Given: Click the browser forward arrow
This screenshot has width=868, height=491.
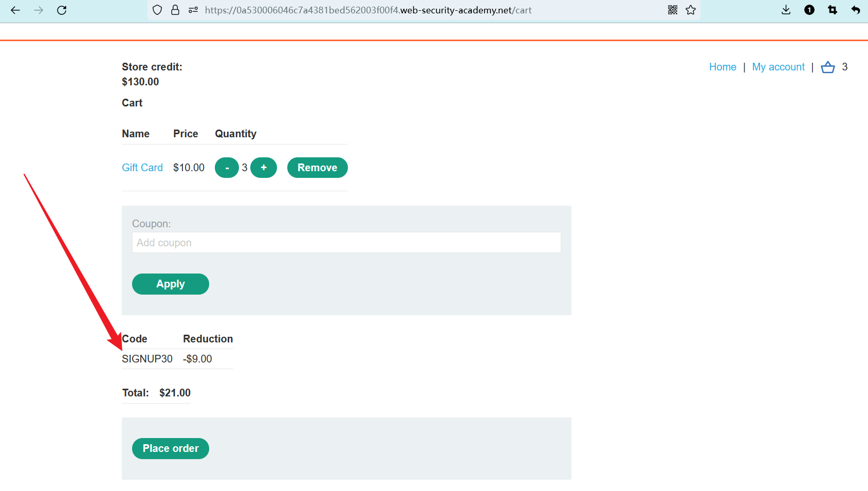Looking at the screenshot, I should pos(39,10).
